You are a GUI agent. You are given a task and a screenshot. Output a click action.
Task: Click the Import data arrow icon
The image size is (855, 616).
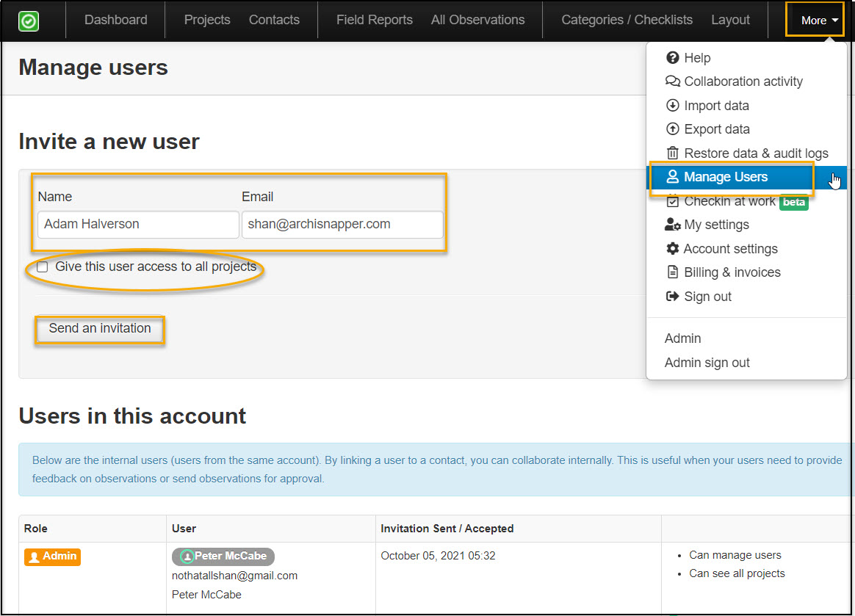(x=672, y=106)
